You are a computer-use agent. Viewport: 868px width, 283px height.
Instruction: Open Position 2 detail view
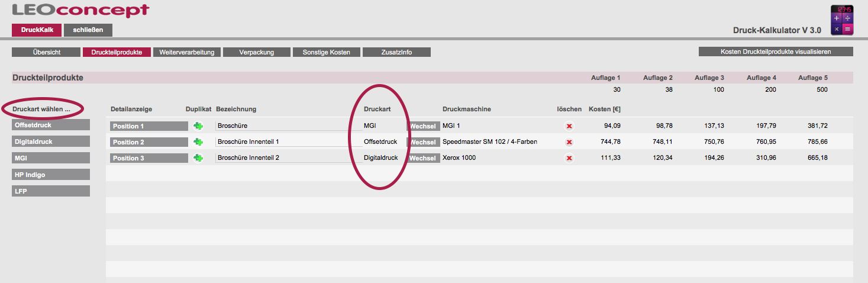pos(149,142)
